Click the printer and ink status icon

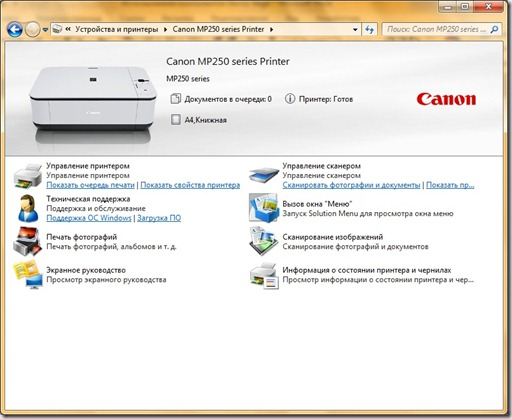click(x=264, y=276)
